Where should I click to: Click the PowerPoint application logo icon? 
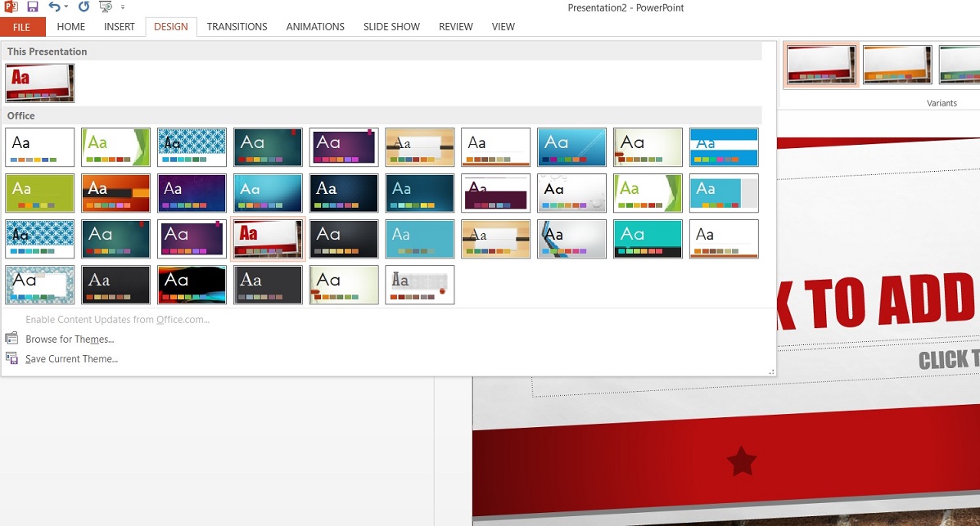[x=11, y=7]
